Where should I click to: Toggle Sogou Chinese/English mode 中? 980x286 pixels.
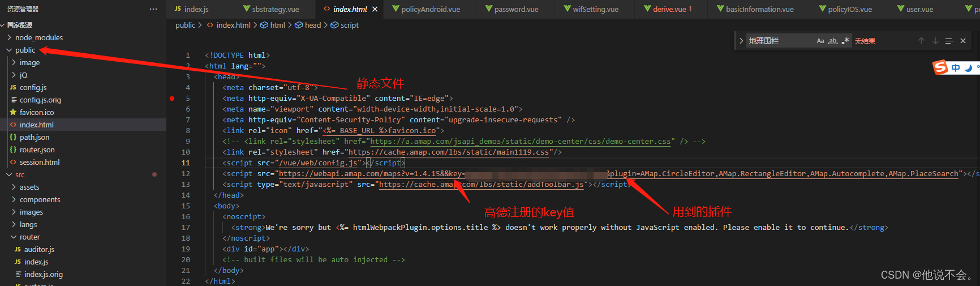pyautogui.click(x=956, y=68)
